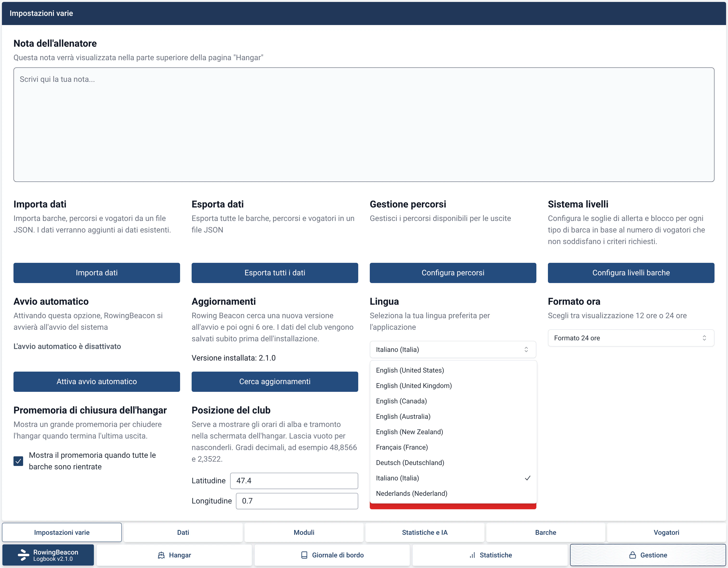Open Giornale di bordo page
Viewport: 728px width, 568px height.
332,555
